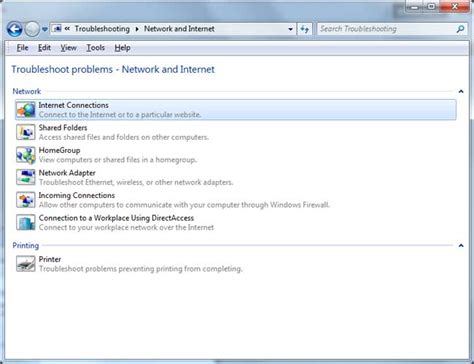This screenshot has height=364, width=474.
Task: Expand the breadcrumb double-chevron in address bar
Action: click(67, 29)
